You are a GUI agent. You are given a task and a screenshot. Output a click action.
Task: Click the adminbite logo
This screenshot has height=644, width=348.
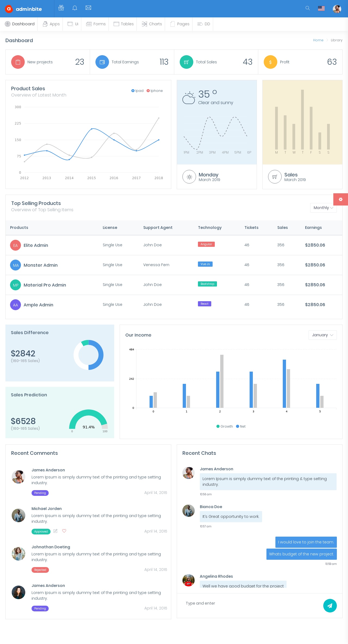tap(23, 9)
